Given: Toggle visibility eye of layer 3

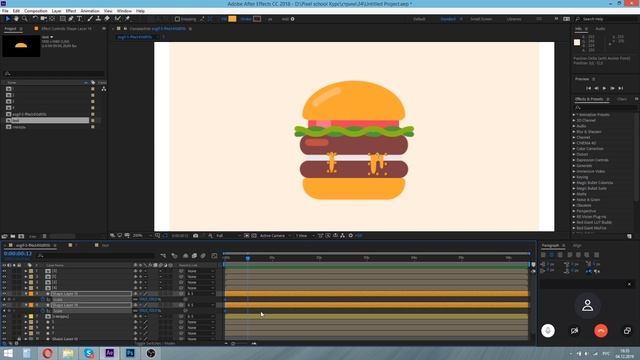Looking at the screenshot, I should tap(4, 282).
